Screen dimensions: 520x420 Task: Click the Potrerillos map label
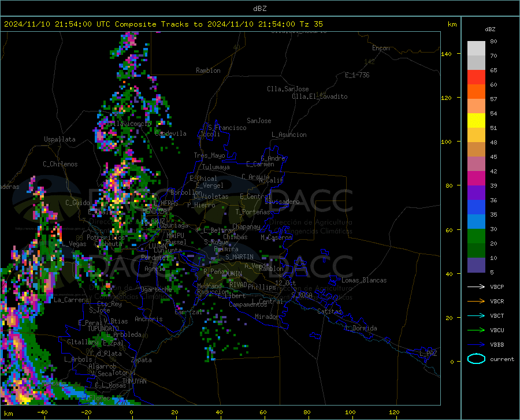(x=106, y=237)
